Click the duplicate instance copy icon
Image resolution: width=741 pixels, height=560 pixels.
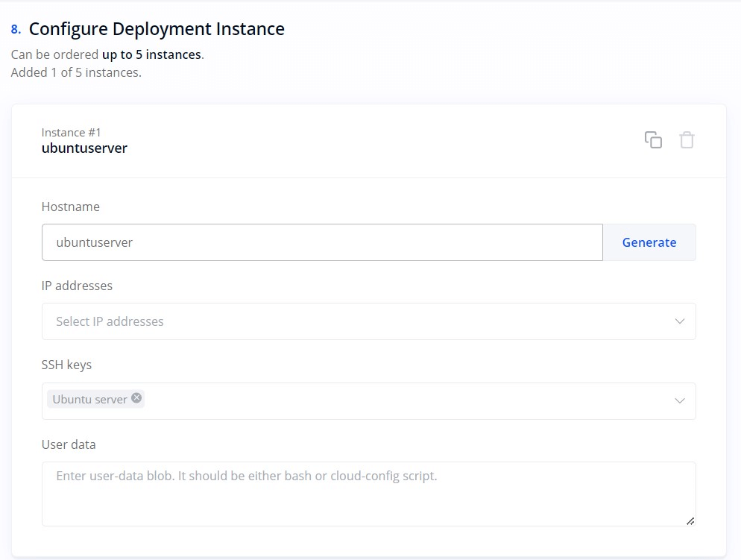(x=653, y=139)
